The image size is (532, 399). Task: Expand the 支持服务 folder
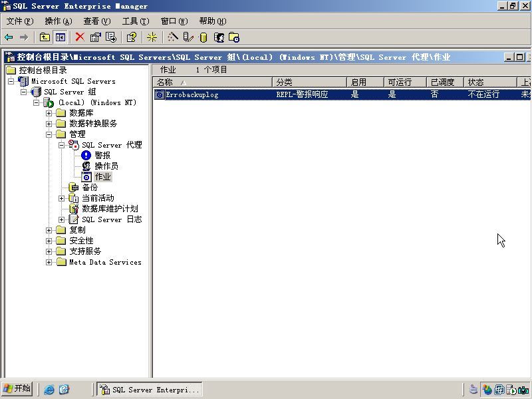click(x=49, y=251)
